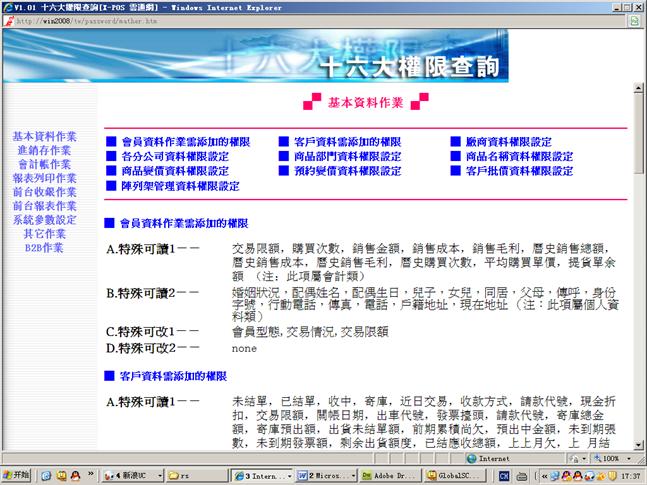This screenshot has width=647, height=485.
Task: Click the Windows 開始 Start button
Action: (17, 476)
